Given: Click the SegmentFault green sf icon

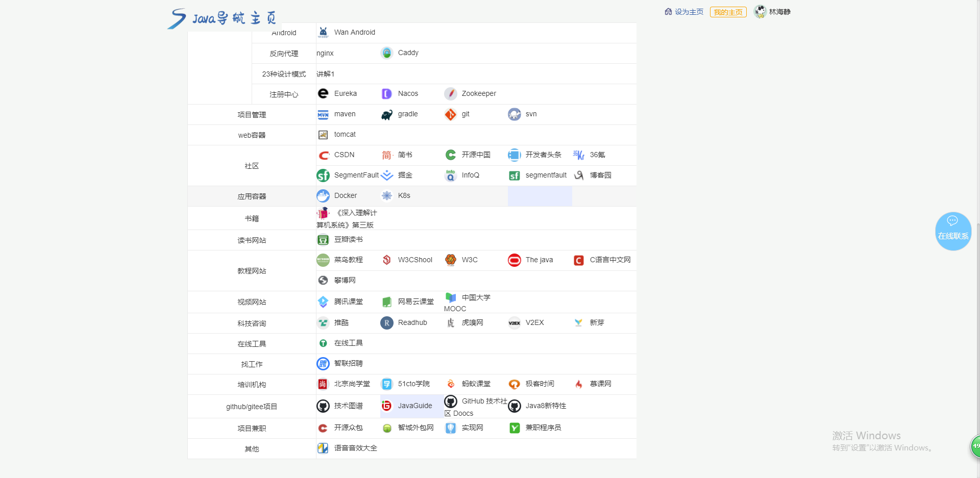Looking at the screenshot, I should (x=323, y=175).
